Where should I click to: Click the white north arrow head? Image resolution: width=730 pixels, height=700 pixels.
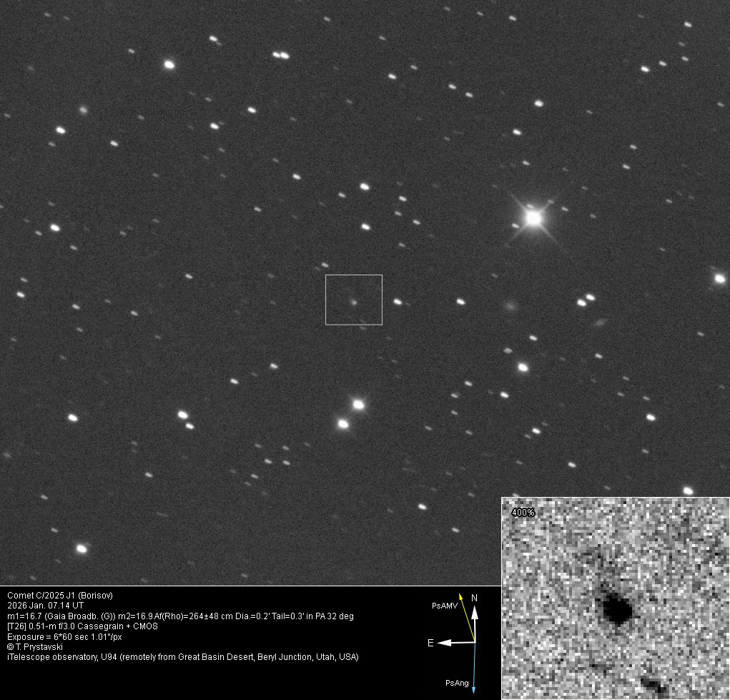click(475, 611)
